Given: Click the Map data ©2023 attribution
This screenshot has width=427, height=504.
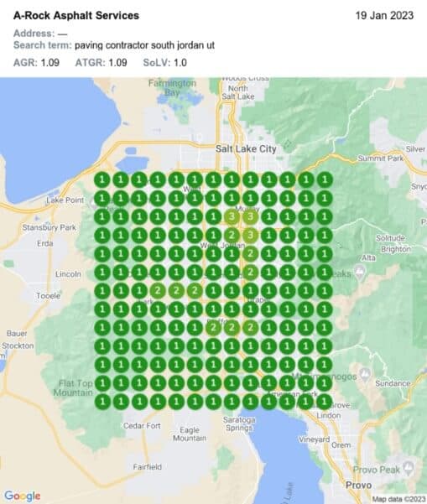Looking at the screenshot, I should [x=398, y=499].
